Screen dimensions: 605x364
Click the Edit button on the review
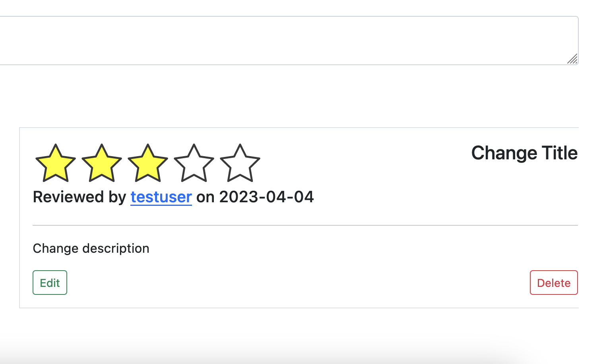click(50, 283)
